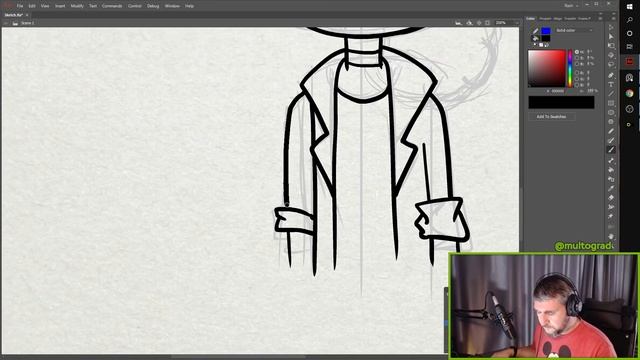
Task: Select the S saturation radio button
Action: pos(577,58)
